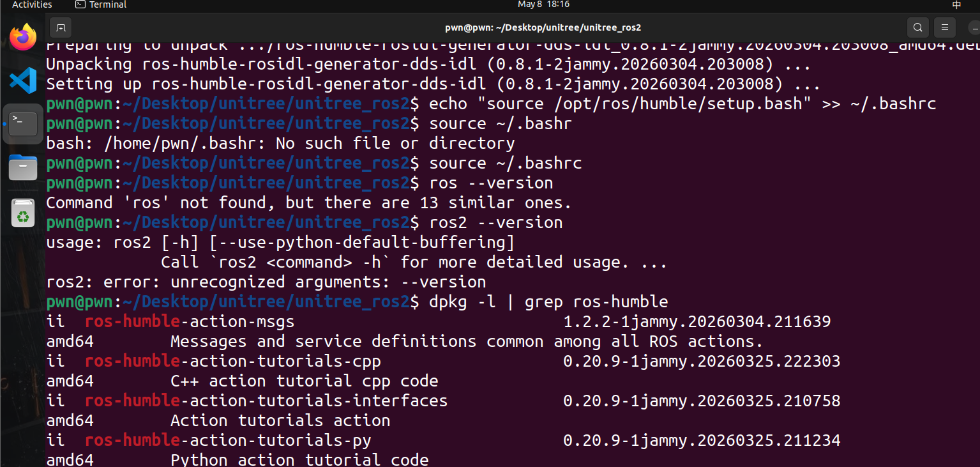Click the terminal window title text
Screen dimensions: 980x467
pos(543,27)
